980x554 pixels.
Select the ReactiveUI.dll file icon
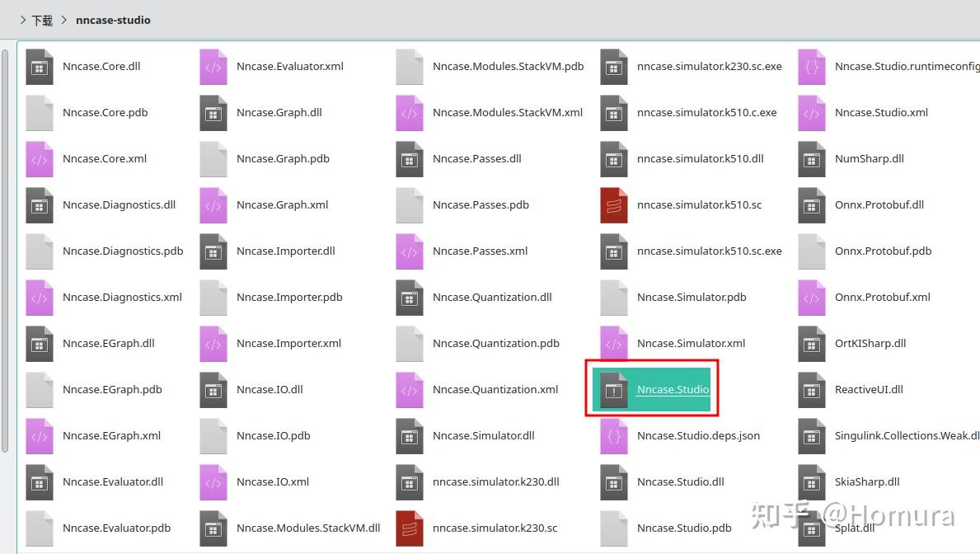tap(812, 389)
